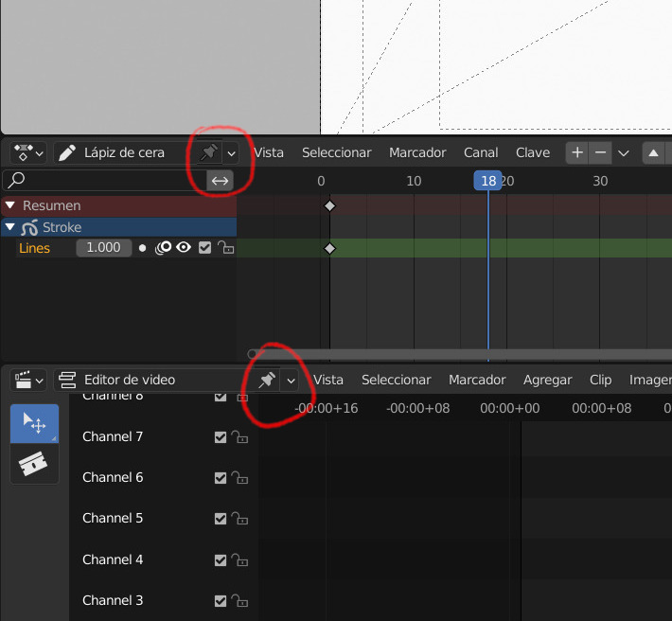The height and width of the screenshot is (621, 672).
Task: Click the Editor de video view selector
Action: [x=154, y=380]
